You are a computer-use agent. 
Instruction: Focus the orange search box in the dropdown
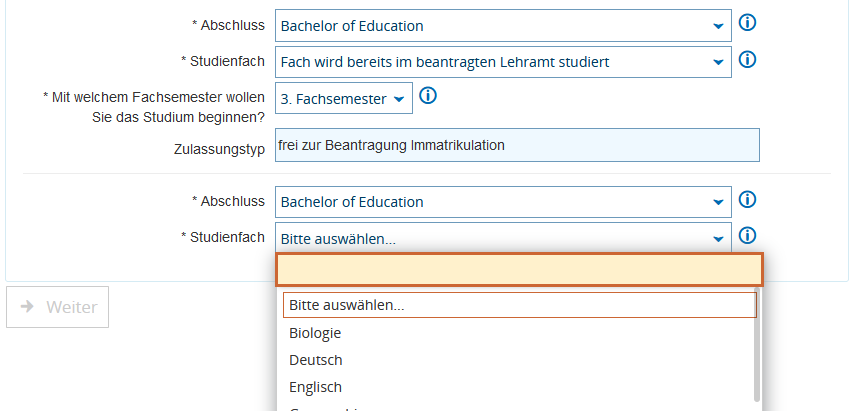tap(519, 270)
